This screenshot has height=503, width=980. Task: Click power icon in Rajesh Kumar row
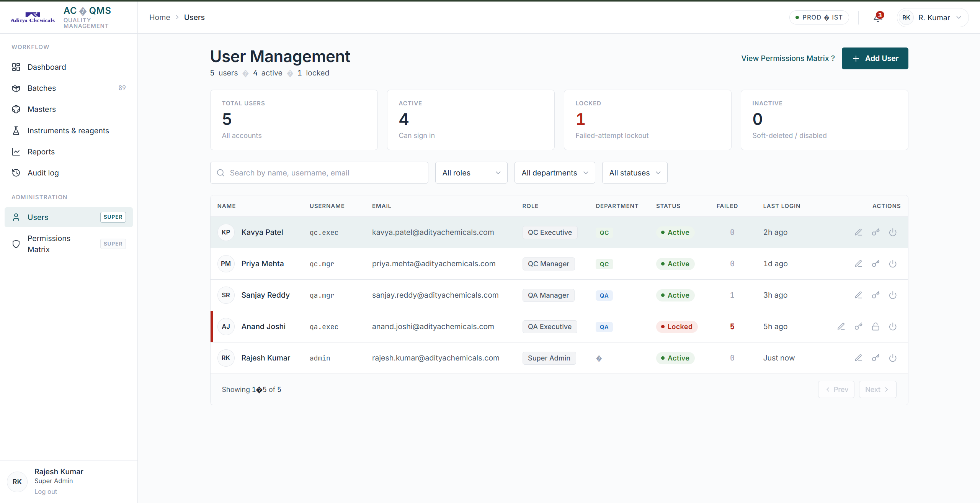893,358
